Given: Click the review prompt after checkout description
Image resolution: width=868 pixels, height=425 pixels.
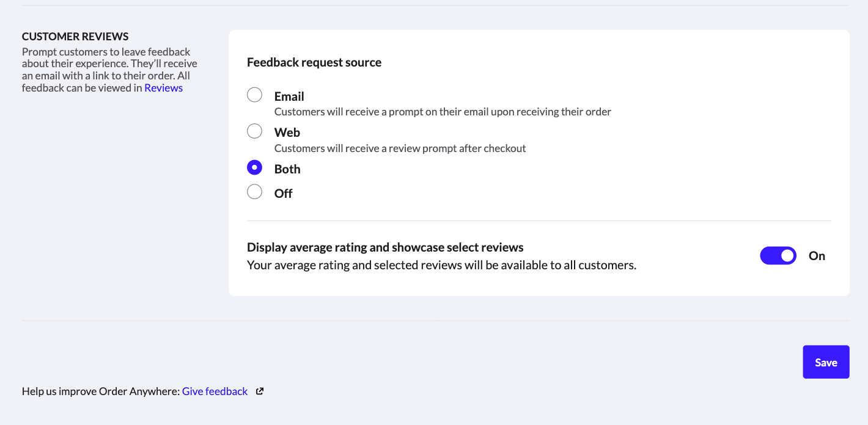Looking at the screenshot, I should pyautogui.click(x=400, y=148).
